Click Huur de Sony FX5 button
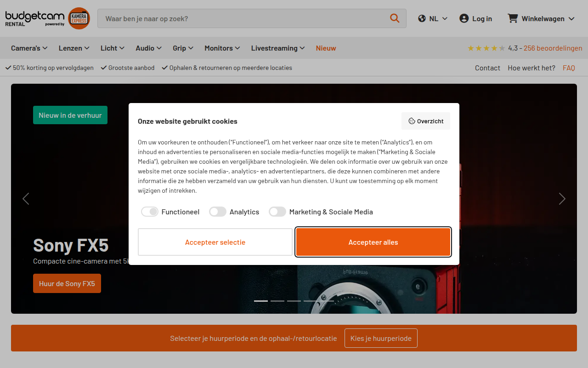Viewport: 588px width, 368px height. click(x=67, y=283)
